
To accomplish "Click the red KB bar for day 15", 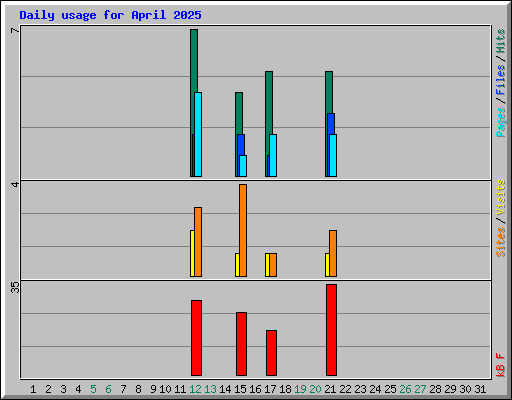I will click(x=241, y=344).
